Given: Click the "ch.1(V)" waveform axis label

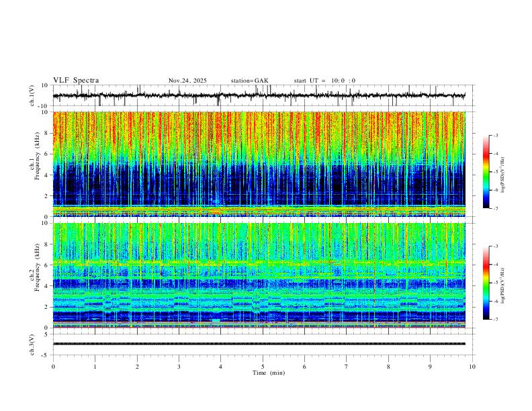Looking at the screenshot, I should [32, 95].
